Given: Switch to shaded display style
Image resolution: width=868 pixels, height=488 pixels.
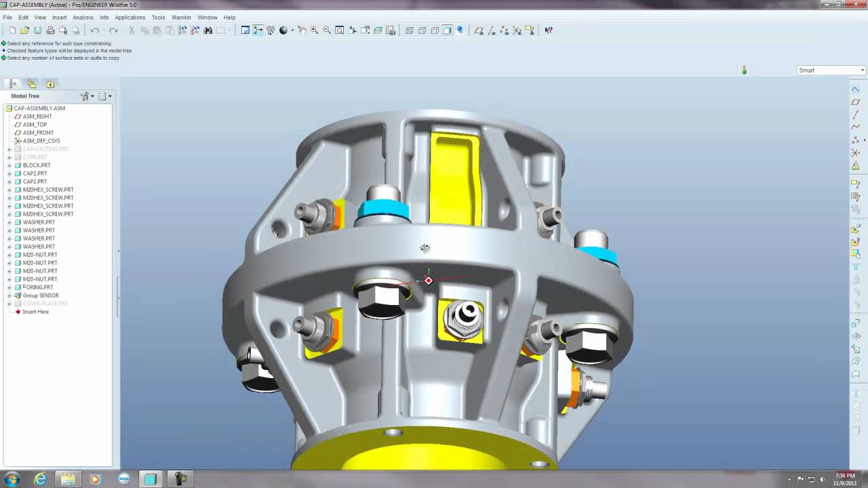Looking at the screenshot, I should pos(448,30).
